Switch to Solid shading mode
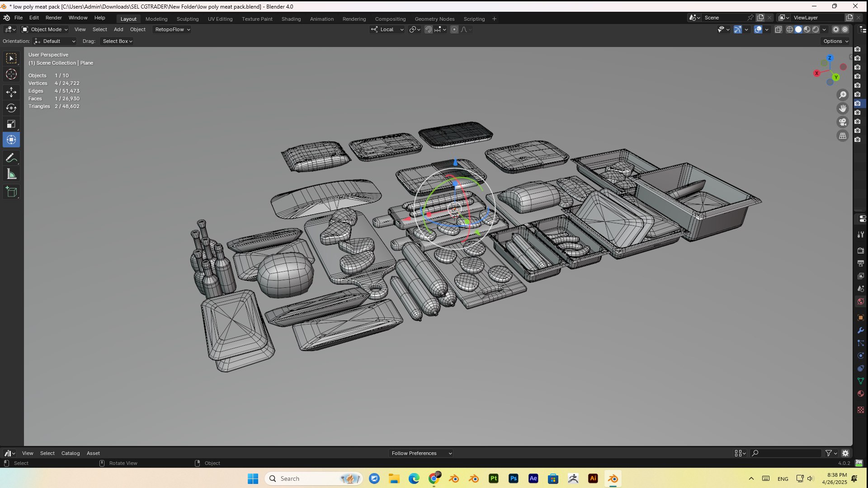This screenshot has width=868, height=488. 798,29
